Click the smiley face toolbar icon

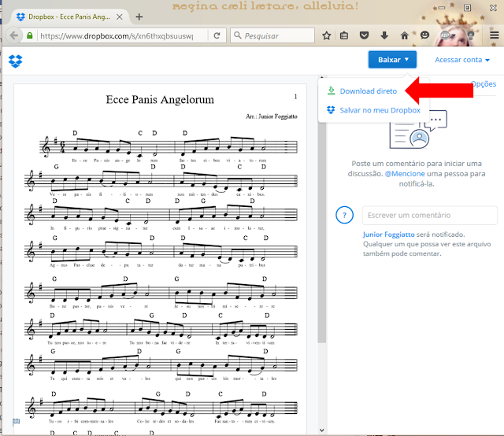pyautogui.click(x=424, y=35)
